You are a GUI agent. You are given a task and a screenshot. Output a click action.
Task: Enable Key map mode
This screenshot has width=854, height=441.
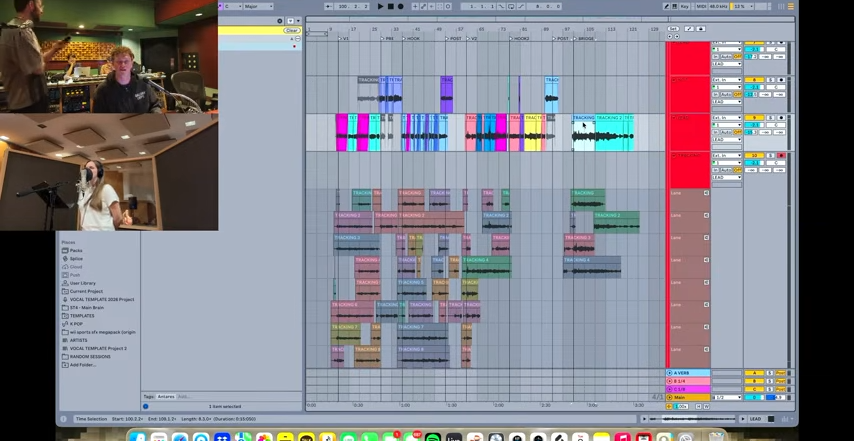(x=685, y=7)
